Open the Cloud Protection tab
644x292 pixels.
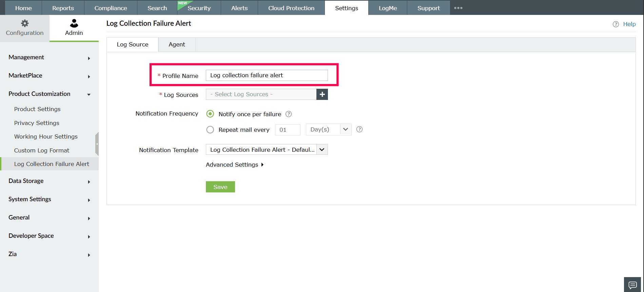291,8
